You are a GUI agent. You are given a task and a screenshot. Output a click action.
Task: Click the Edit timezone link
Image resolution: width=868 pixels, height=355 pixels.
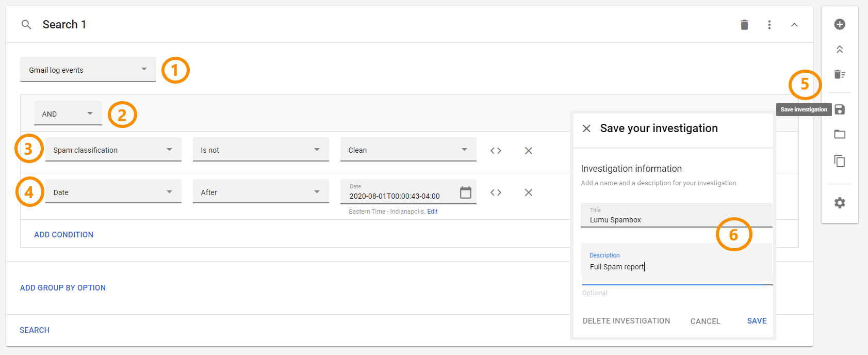point(432,212)
